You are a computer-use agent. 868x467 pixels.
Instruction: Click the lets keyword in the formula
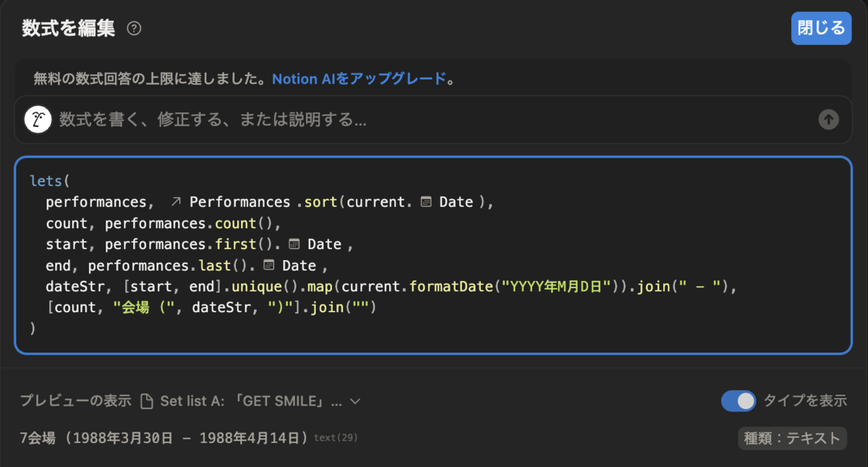click(46, 181)
